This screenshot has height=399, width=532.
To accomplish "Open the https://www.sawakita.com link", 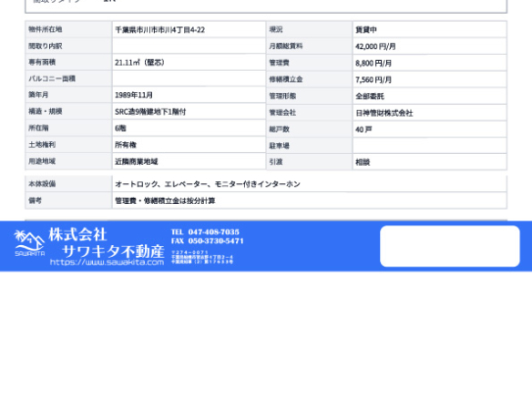I will [107, 262].
